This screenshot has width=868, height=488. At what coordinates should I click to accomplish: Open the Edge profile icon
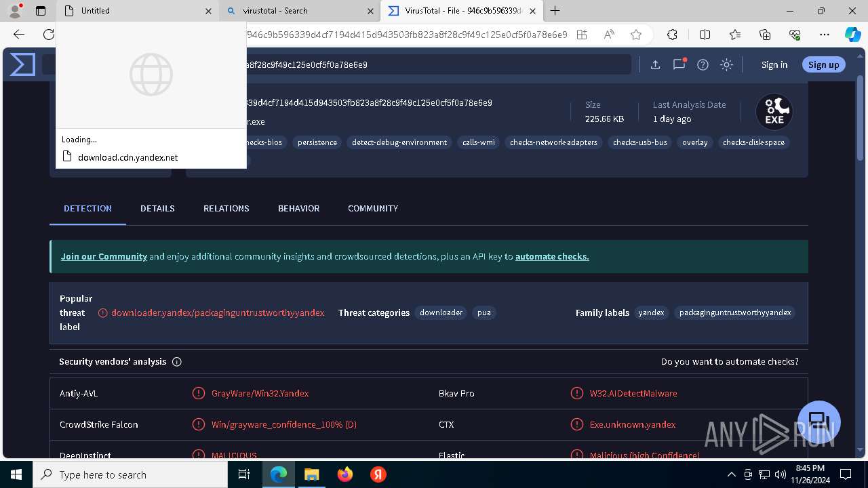[x=15, y=11]
